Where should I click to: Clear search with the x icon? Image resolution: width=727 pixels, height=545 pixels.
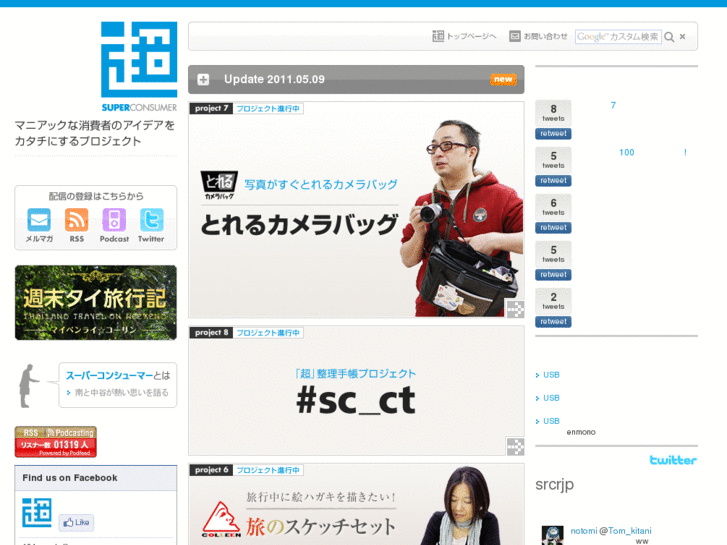682,37
